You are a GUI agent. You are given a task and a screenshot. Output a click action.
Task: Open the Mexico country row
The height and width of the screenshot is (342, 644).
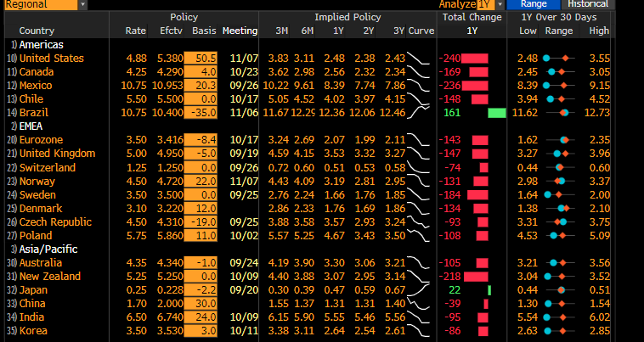[36, 86]
